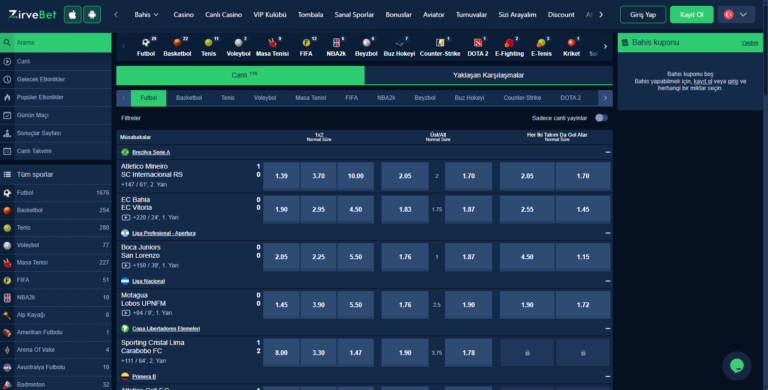Open Günün Maçı in the sidebar
Image resolution: width=768 pixels, height=390 pixels.
pyautogui.click(x=56, y=115)
